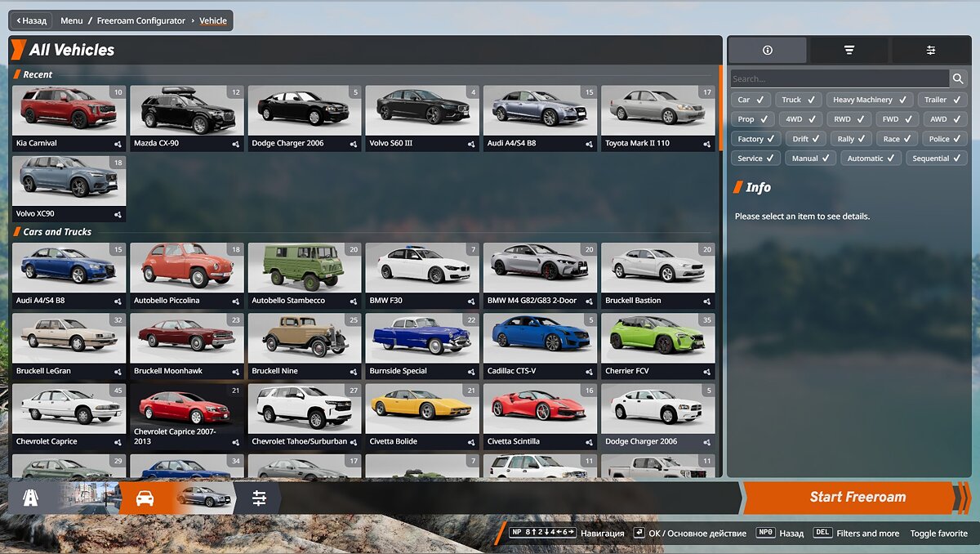Open configurations icon on Kia Carnival
Image resolution: width=980 pixels, height=554 pixels.
point(118,144)
